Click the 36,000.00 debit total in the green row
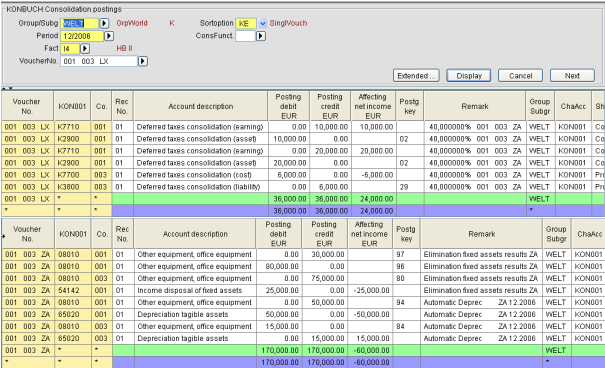The height and width of the screenshot is (368, 605). pos(289,199)
